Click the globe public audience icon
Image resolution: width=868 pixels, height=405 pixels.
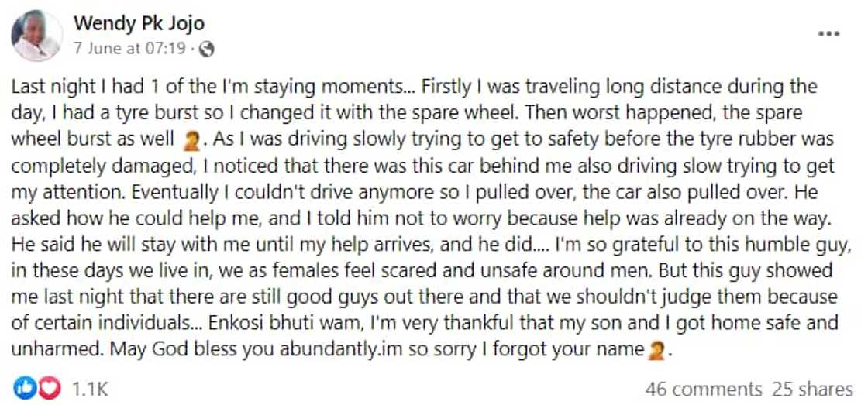(206, 49)
